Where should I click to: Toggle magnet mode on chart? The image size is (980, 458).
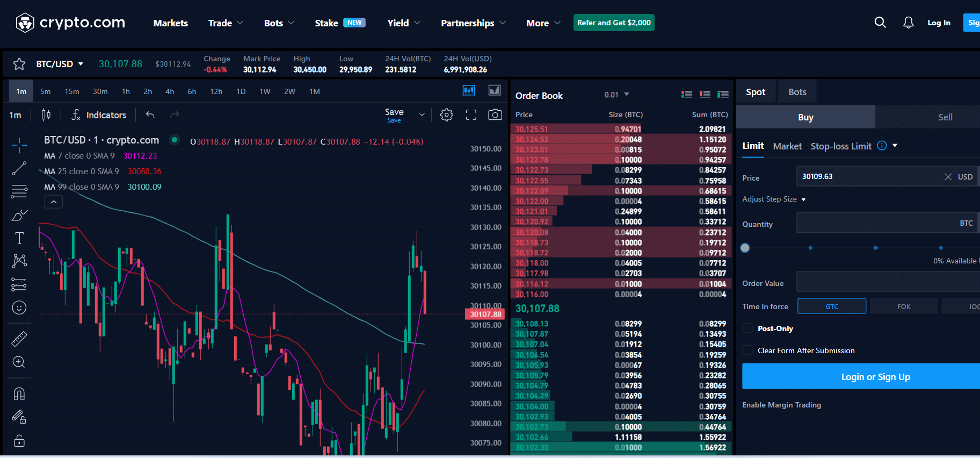(x=19, y=393)
